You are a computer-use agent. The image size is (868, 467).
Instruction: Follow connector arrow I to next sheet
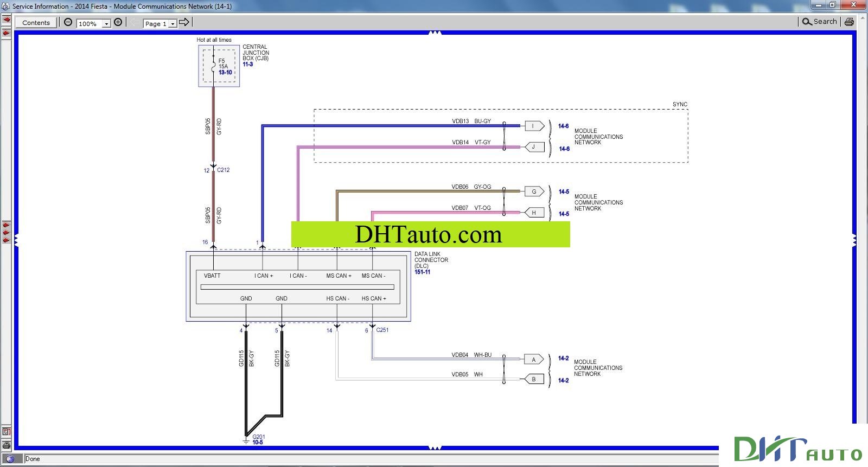(x=534, y=126)
